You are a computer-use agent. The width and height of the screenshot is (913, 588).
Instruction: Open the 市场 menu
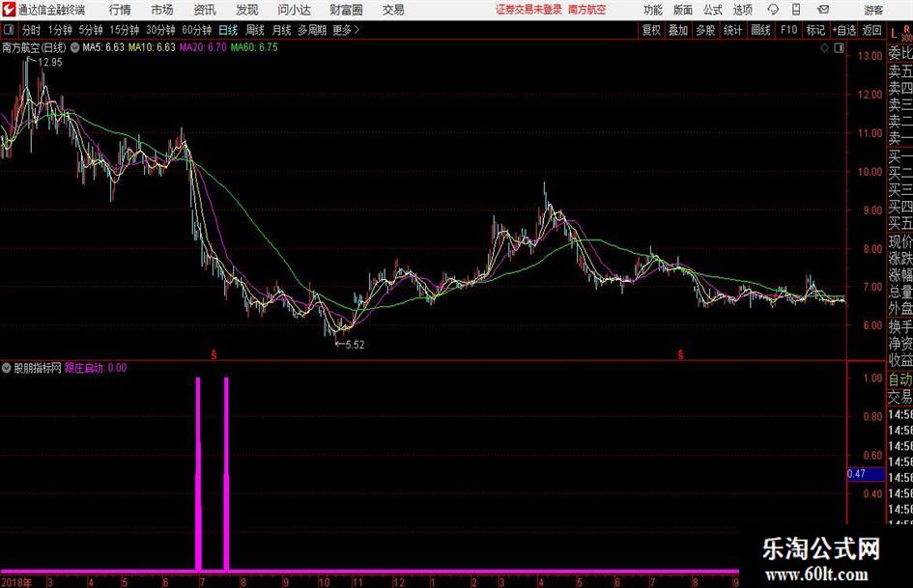pos(162,10)
